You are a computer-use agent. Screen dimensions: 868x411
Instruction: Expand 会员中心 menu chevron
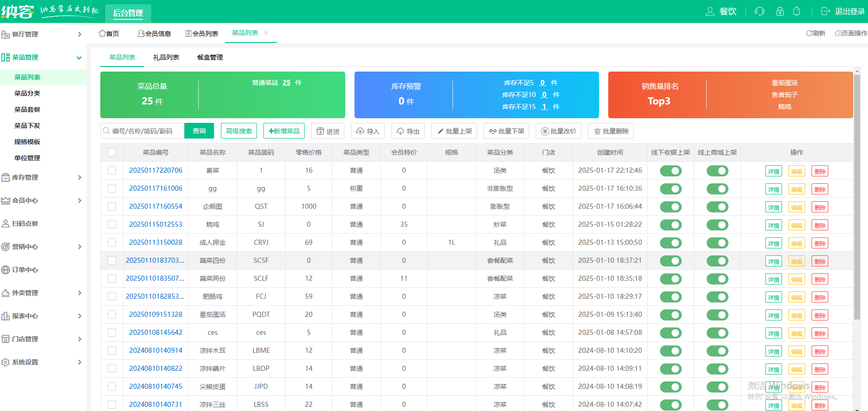(x=79, y=200)
